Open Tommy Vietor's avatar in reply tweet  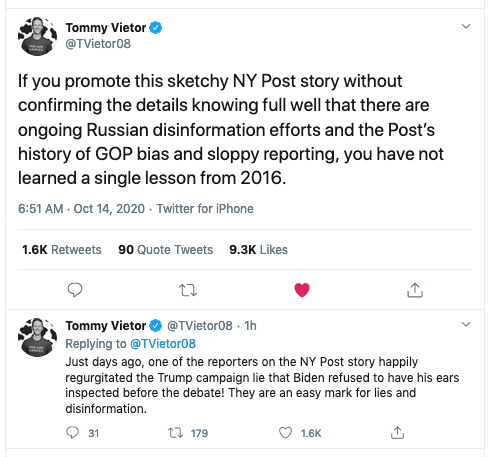[x=37, y=337]
